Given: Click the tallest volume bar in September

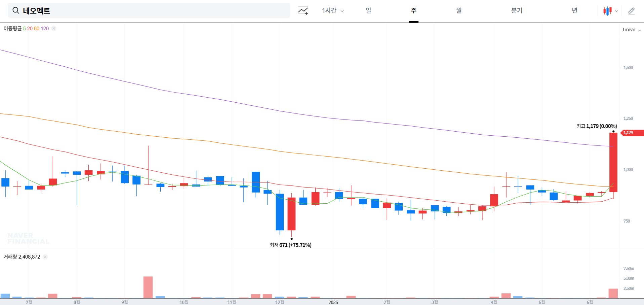Looking at the screenshot, I should [148, 287].
